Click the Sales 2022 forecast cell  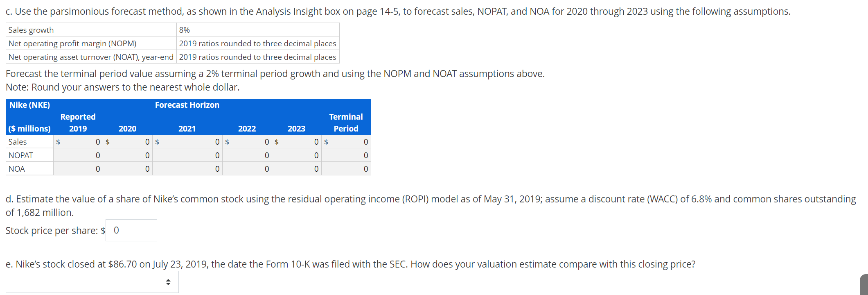(x=247, y=141)
